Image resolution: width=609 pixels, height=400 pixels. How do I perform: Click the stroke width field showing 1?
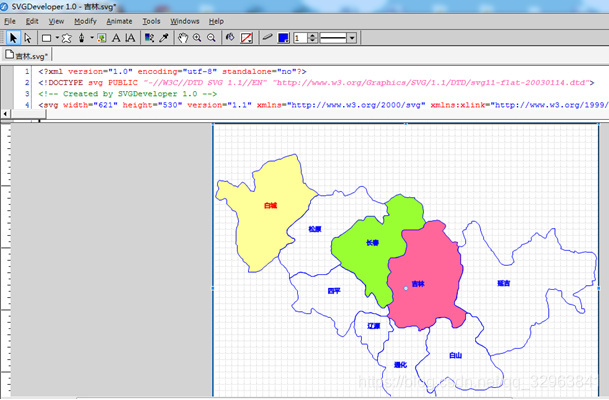click(x=300, y=38)
